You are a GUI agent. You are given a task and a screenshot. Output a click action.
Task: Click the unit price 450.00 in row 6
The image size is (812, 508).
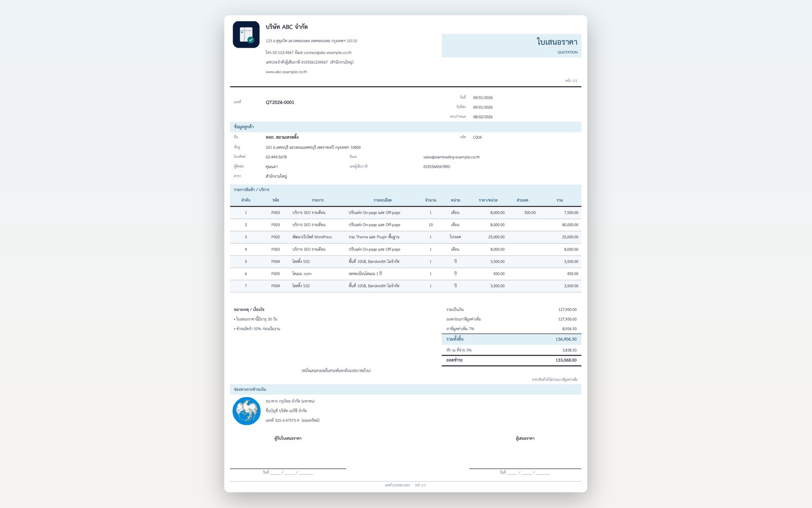point(499,274)
